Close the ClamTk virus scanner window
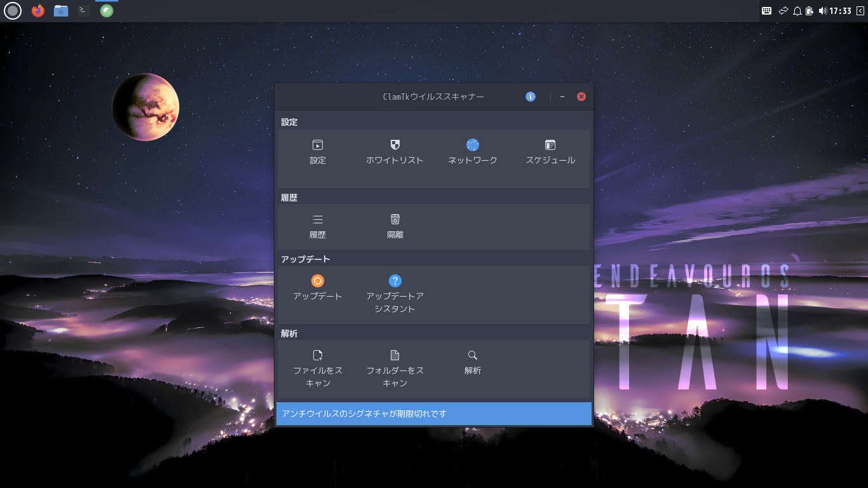The height and width of the screenshot is (488, 868). coord(581,97)
